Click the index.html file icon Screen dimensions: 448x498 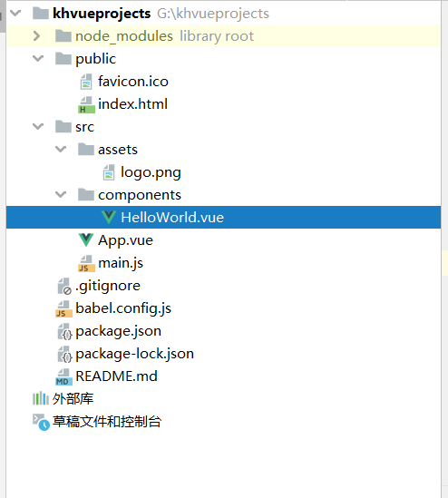pyautogui.click(x=86, y=104)
